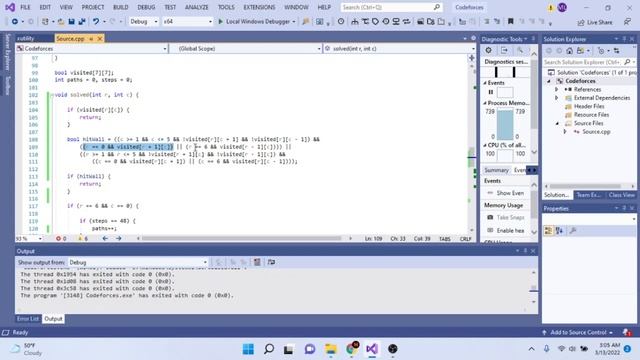Image resolution: width=640 pixels, height=360 pixels.
Task: Open the Debug configuration dropdown
Action: tap(144, 22)
